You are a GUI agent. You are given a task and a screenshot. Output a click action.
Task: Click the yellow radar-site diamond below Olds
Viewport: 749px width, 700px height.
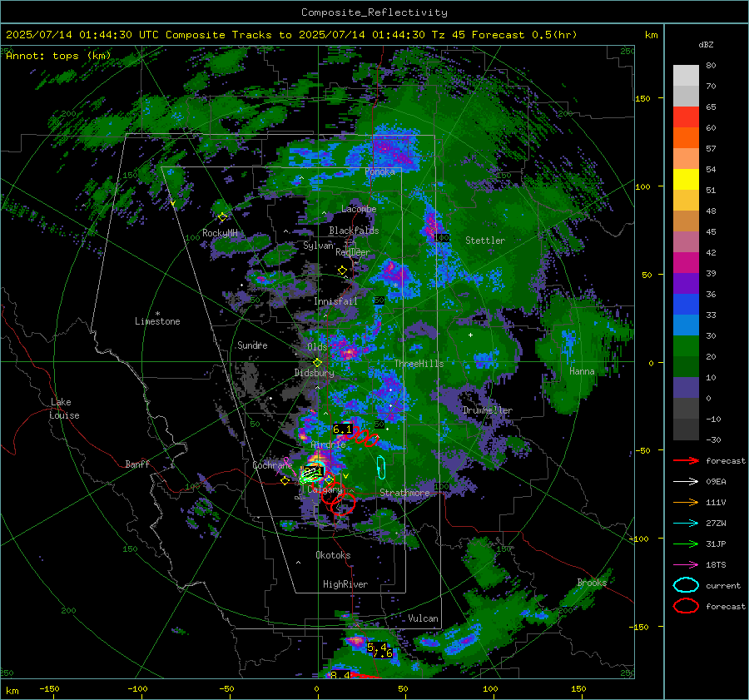point(317,363)
